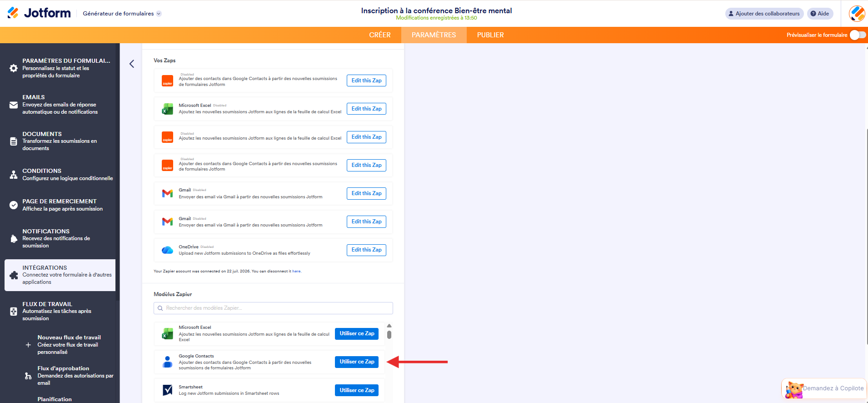Toggle the form preview switch
The width and height of the screenshot is (868, 403).
tap(858, 35)
